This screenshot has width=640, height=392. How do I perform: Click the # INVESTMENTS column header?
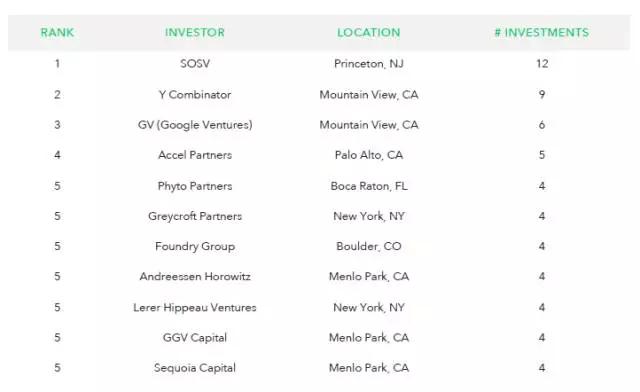pos(542,33)
